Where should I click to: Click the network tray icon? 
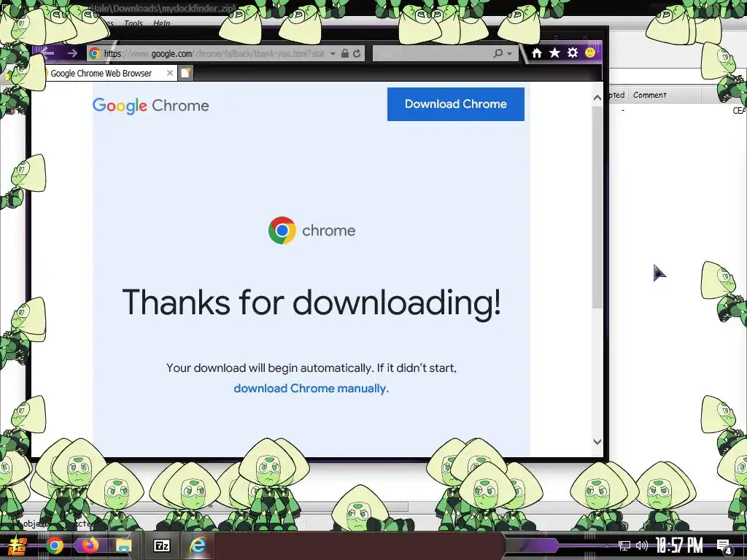point(624,545)
